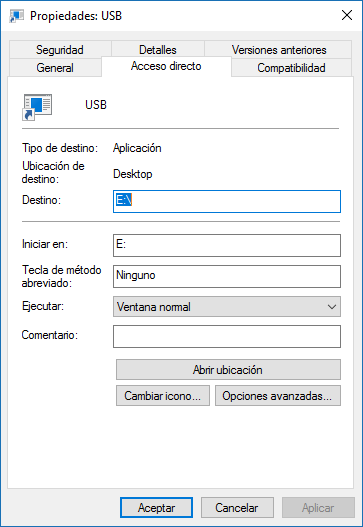Open the Detalles tab
Screen dimensions: 363x527
tap(158, 50)
